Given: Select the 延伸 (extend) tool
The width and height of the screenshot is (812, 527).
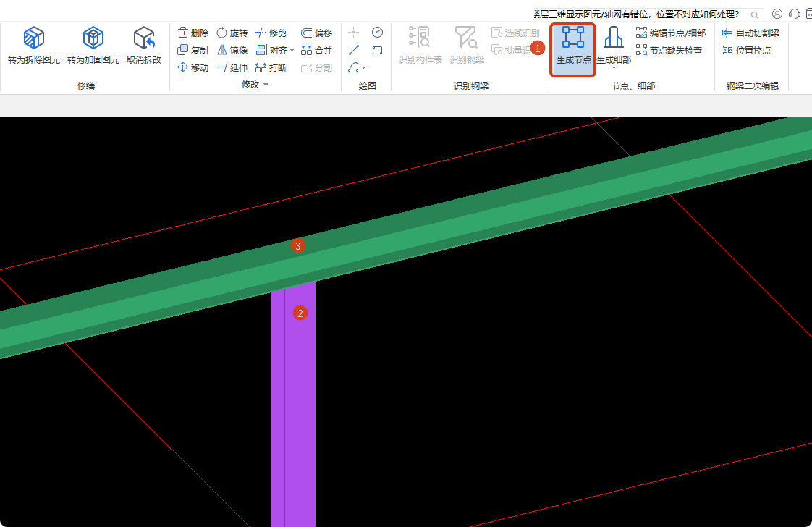Looking at the screenshot, I should (232, 67).
